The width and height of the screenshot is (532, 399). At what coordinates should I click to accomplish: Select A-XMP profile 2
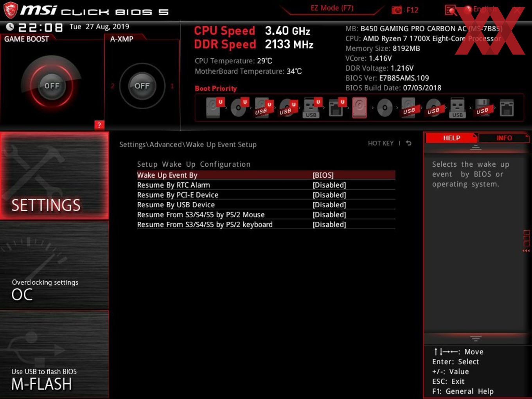(112, 86)
